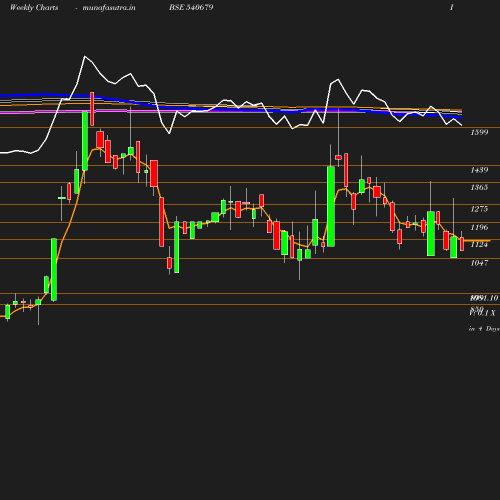The image size is (500, 500).
Task: Click the 'munafasutra.in' site label
Action: click(x=109, y=8)
